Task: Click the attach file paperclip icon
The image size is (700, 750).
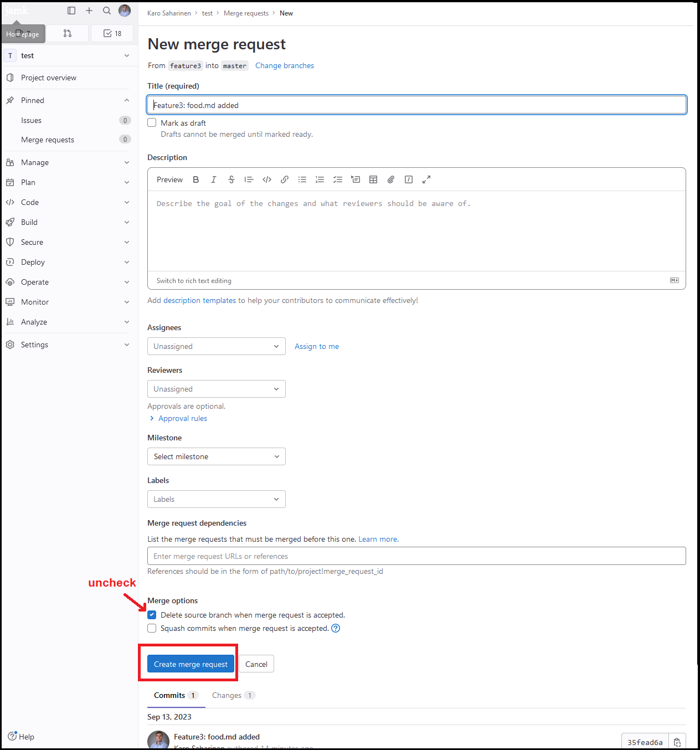Action: pos(391,179)
